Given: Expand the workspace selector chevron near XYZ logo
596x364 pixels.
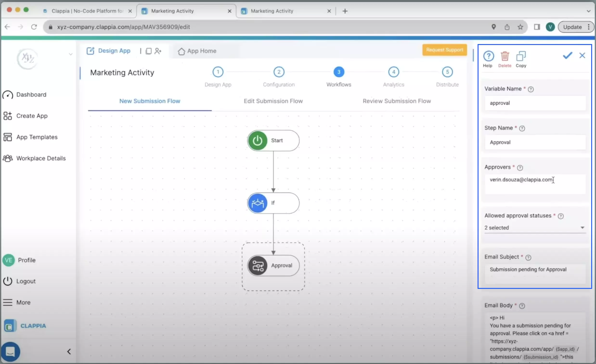Looking at the screenshot, I should [70, 54].
